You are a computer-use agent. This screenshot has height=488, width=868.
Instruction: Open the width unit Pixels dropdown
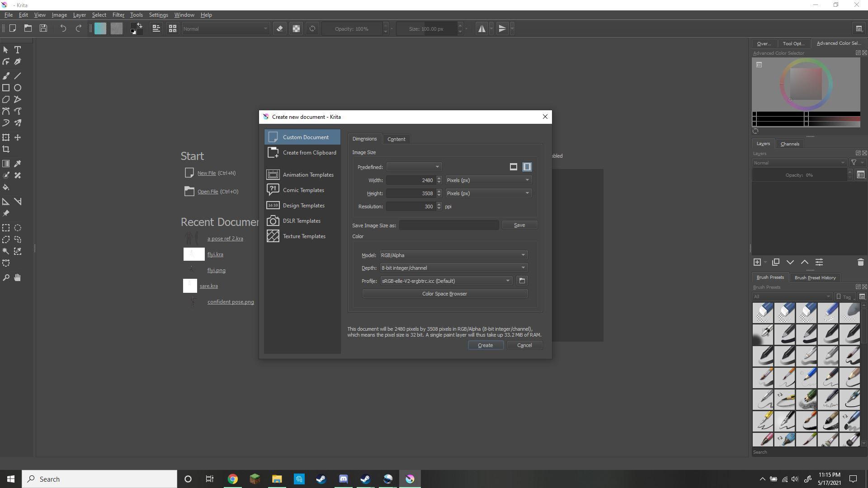click(x=488, y=180)
